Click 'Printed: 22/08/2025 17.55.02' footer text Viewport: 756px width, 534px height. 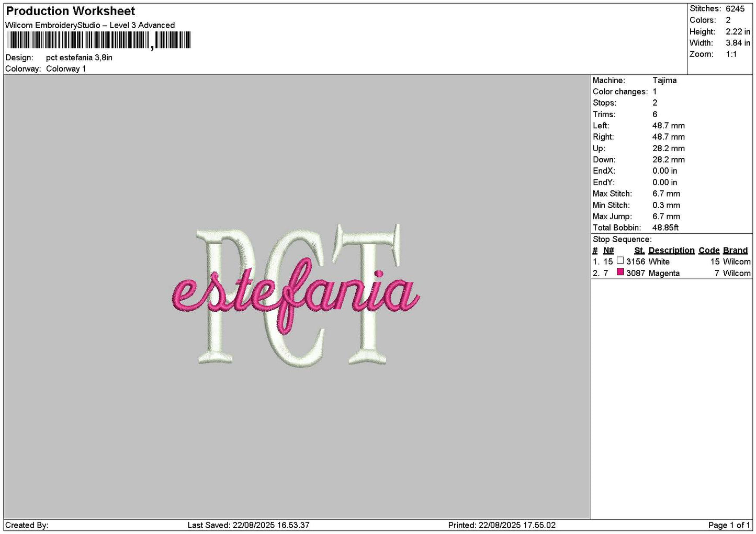pos(502,525)
